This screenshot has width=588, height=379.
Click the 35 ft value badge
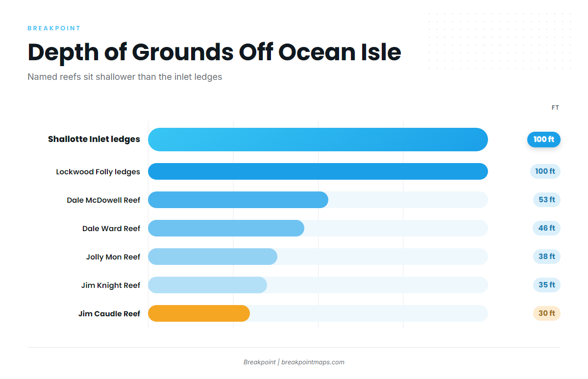[x=547, y=285]
